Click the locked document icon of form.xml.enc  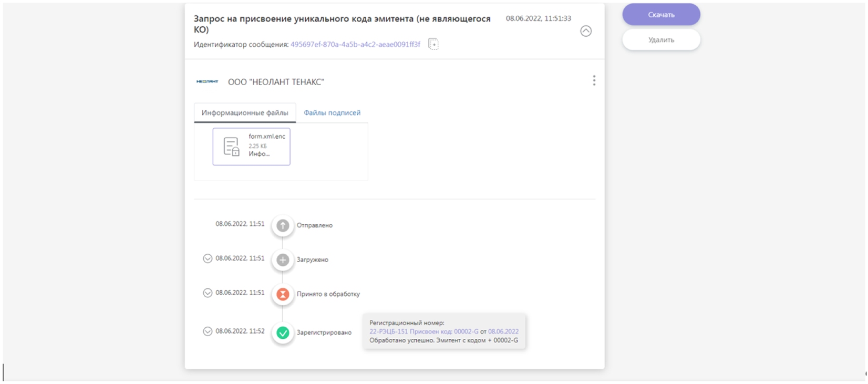coord(231,147)
